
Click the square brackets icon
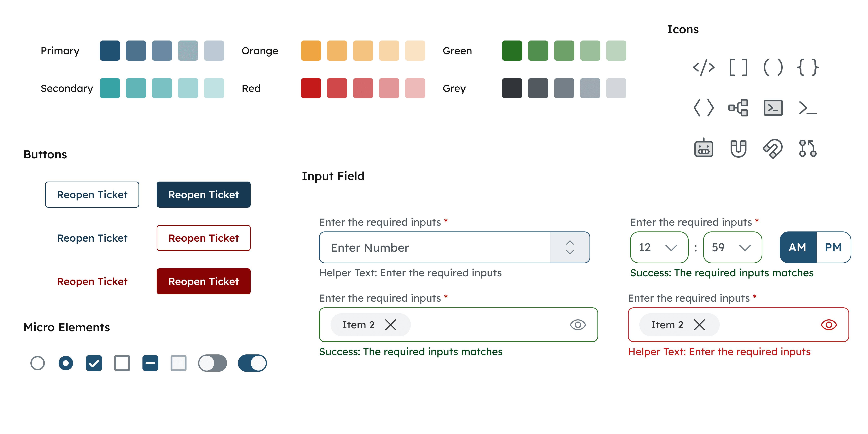[x=738, y=67]
